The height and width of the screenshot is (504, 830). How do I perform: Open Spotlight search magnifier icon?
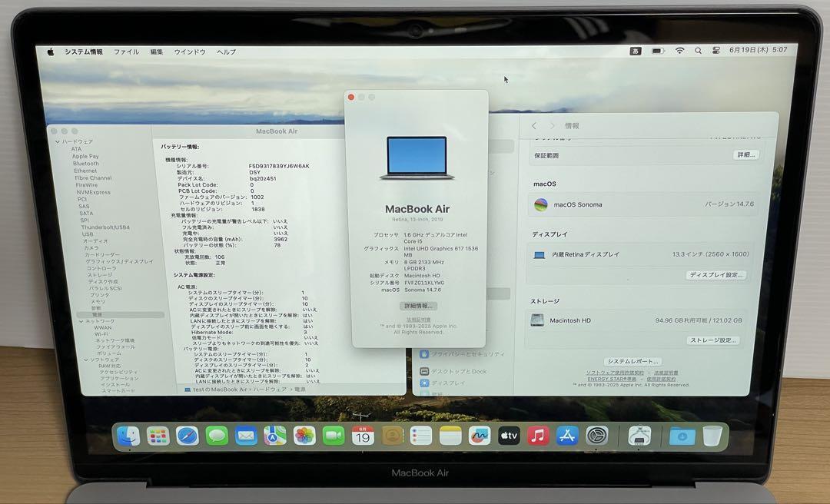tap(698, 50)
